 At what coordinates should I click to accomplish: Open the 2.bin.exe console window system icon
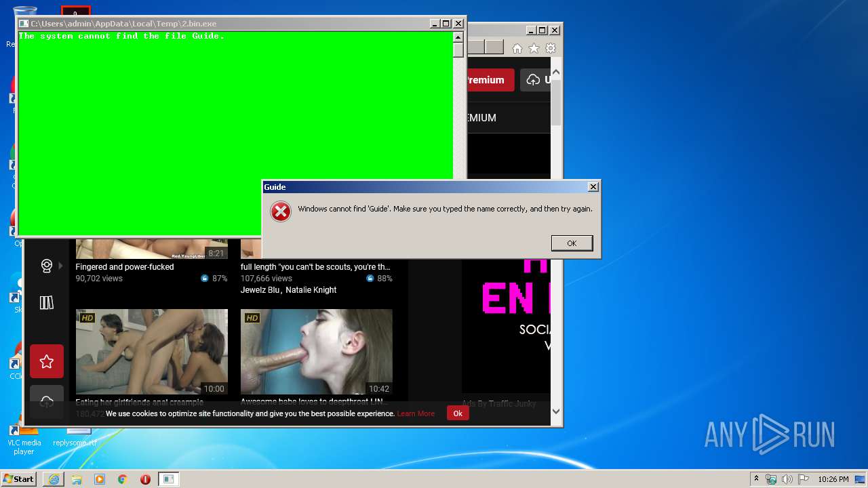pyautogui.click(x=24, y=23)
